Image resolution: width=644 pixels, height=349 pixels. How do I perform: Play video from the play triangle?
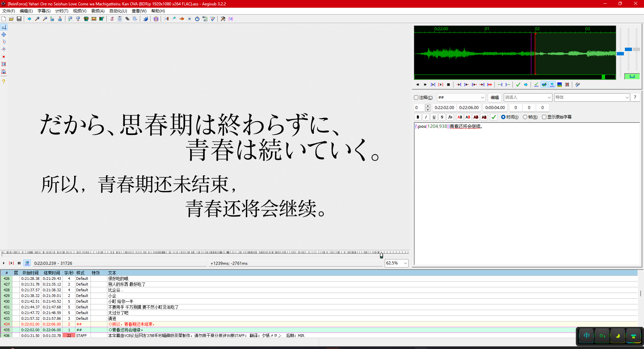coord(4,263)
